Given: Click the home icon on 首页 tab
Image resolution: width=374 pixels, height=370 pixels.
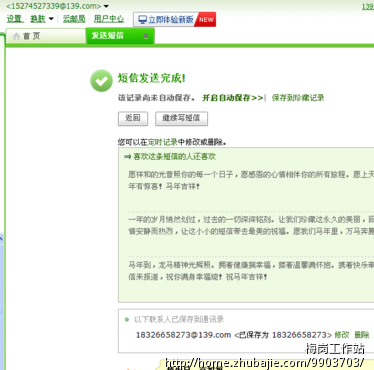Looking at the screenshot, I should [x=16, y=36].
